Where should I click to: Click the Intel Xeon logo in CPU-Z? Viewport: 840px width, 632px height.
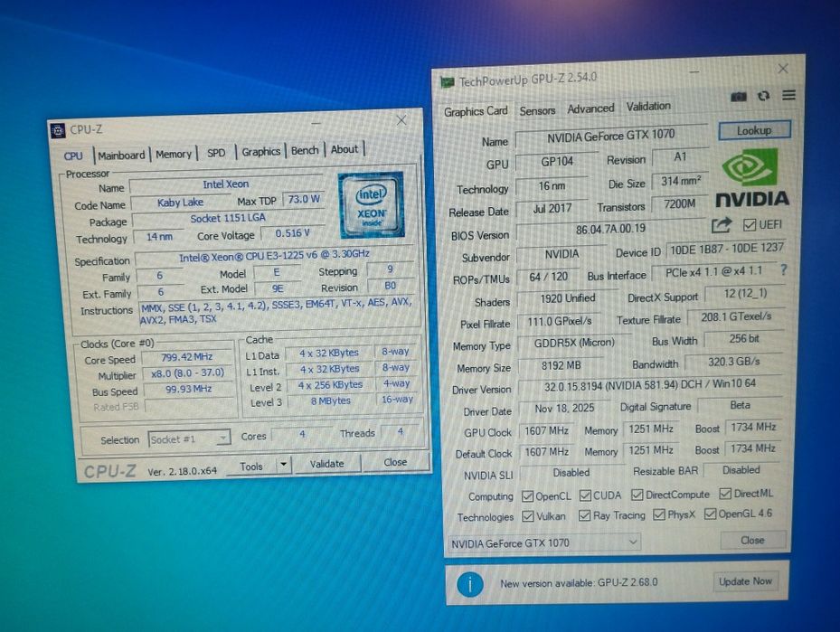pyautogui.click(x=372, y=204)
